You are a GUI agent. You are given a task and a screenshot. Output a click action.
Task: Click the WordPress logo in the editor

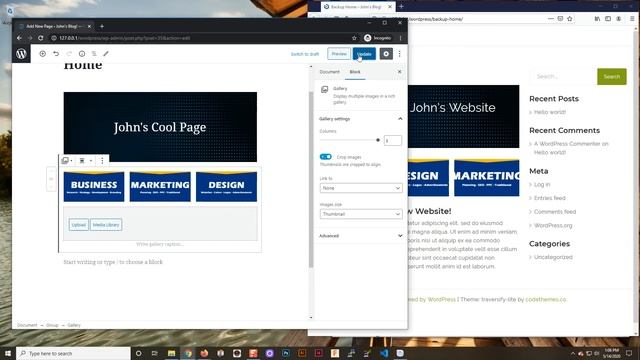tap(21, 54)
